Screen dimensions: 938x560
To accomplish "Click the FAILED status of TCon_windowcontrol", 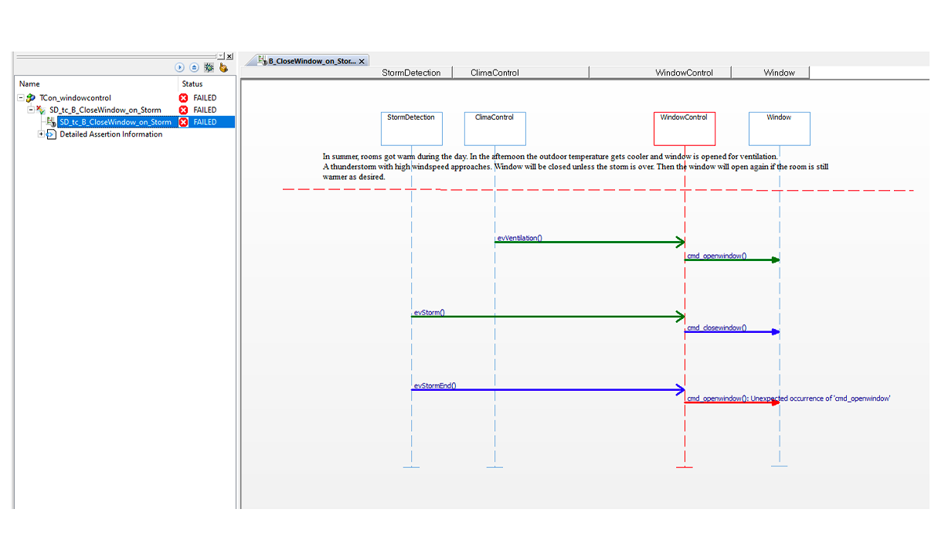I will [205, 98].
